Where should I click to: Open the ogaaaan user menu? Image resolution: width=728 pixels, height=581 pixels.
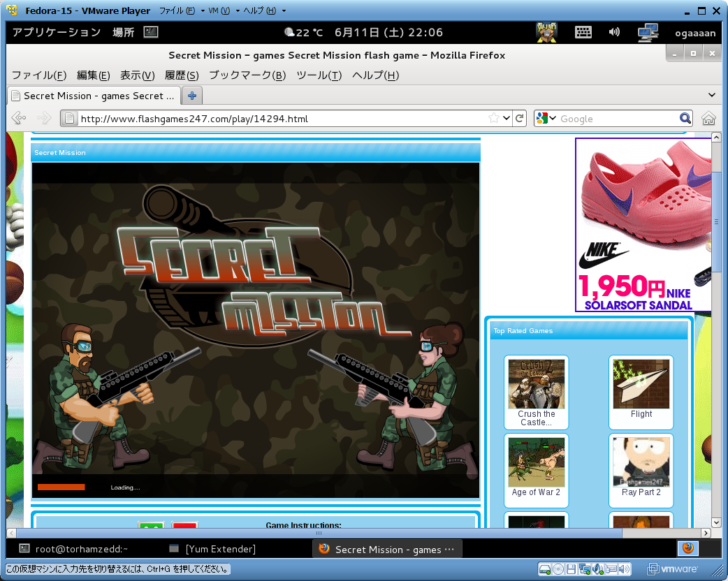click(x=695, y=33)
